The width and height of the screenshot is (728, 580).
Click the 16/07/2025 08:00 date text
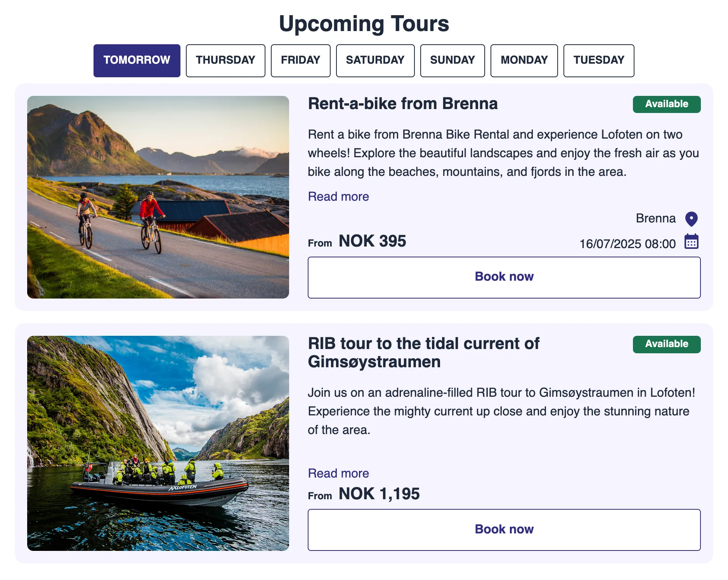pos(627,244)
